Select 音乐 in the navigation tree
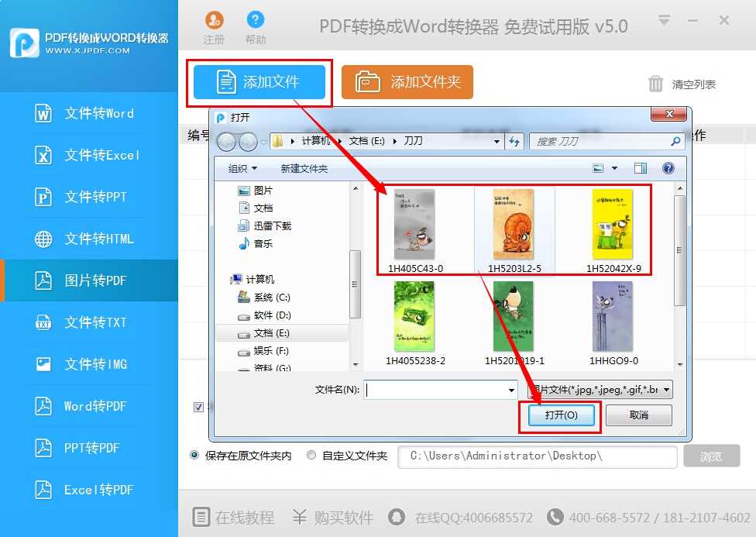This screenshot has height=537, width=756. coord(256,243)
